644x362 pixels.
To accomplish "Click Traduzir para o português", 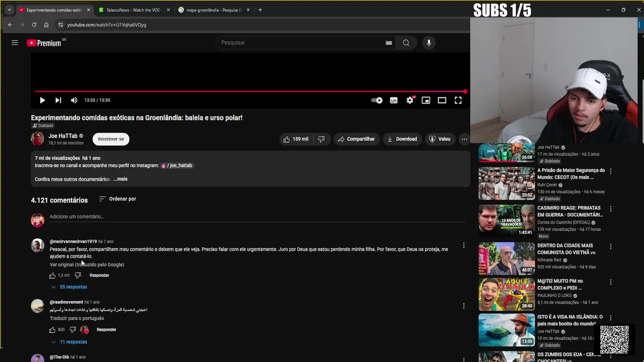I will [x=77, y=318].
